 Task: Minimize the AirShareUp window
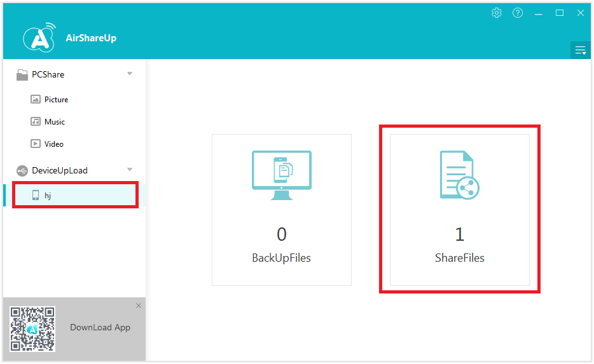[x=538, y=13]
